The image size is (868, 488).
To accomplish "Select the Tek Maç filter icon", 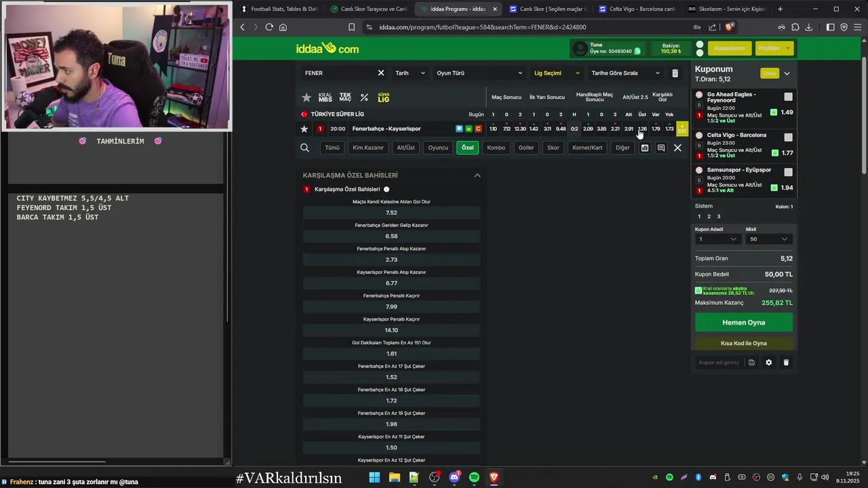I will point(345,98).
